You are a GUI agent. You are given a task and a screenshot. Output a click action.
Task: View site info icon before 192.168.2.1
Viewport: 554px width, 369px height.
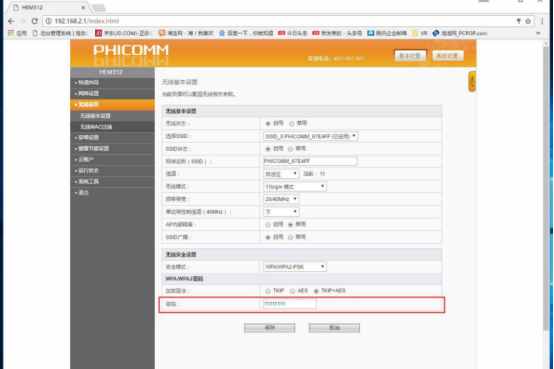tap(49, 21)
